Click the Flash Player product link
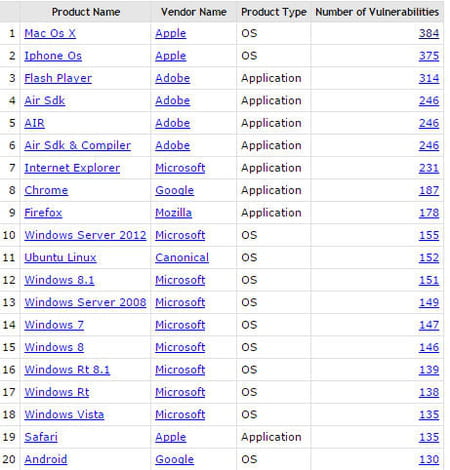The height and width of the screenshot is (470, 450). [x=58, y=78]
